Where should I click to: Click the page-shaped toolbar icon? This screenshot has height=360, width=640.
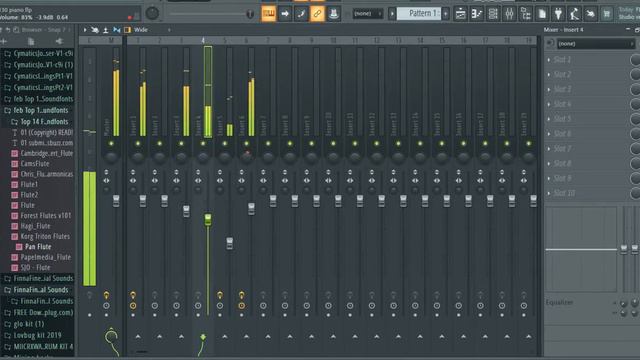[x=542, y=14]
